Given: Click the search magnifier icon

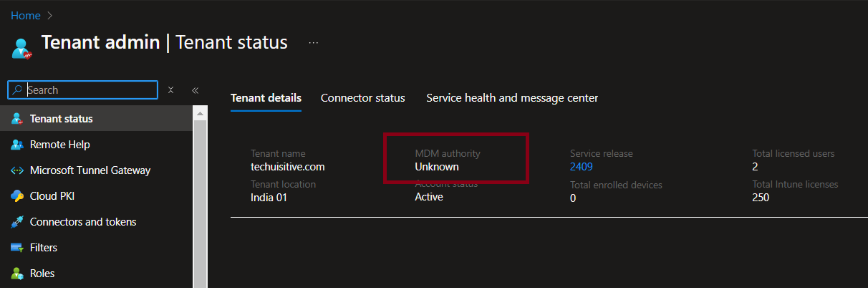Looking at the screenshot, I should [x=18, y=90].
